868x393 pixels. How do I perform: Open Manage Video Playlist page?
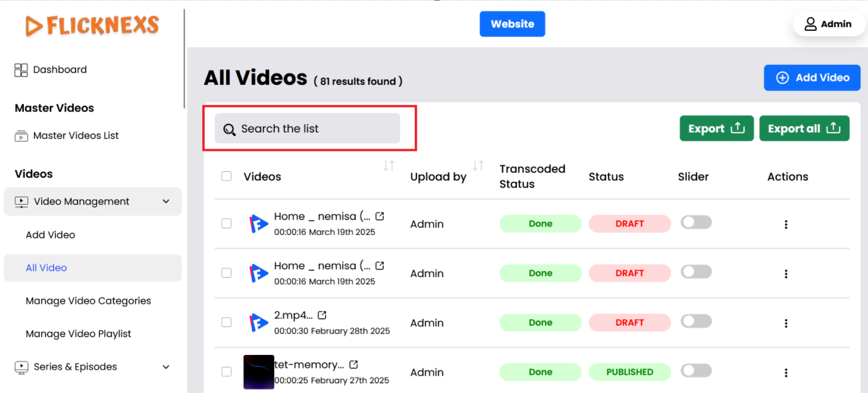79,334
